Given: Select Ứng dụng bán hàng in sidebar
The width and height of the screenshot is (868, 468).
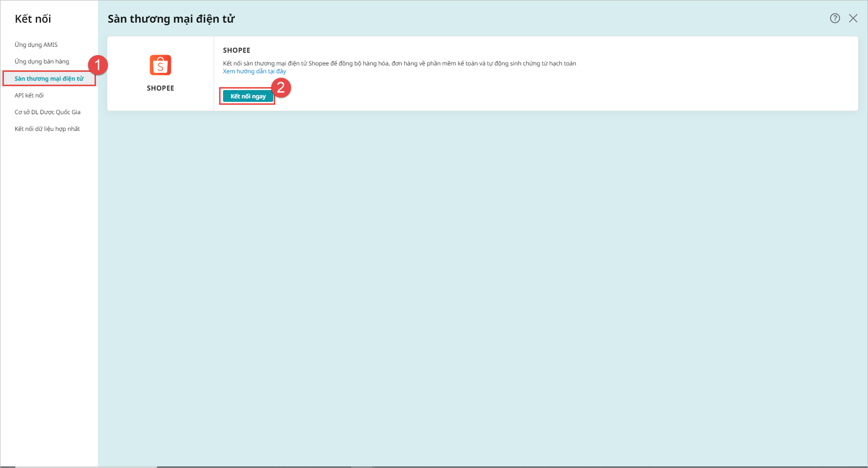Looking at the screenshot, I should coord(42,62).
